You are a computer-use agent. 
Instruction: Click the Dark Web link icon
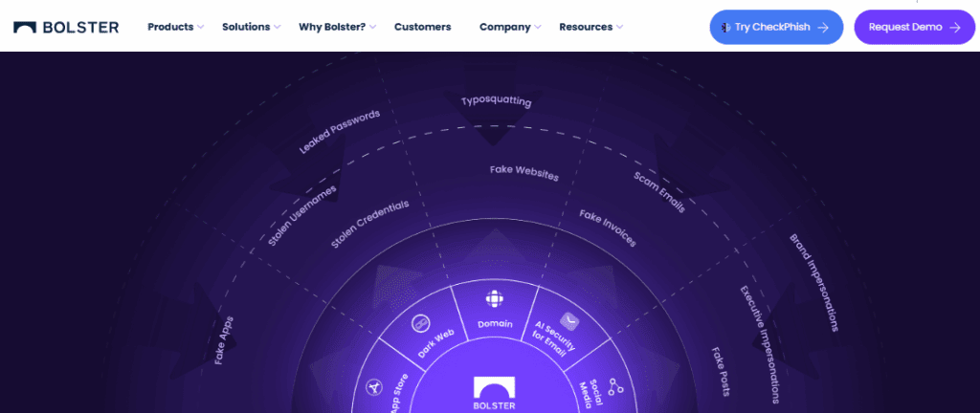421,323
